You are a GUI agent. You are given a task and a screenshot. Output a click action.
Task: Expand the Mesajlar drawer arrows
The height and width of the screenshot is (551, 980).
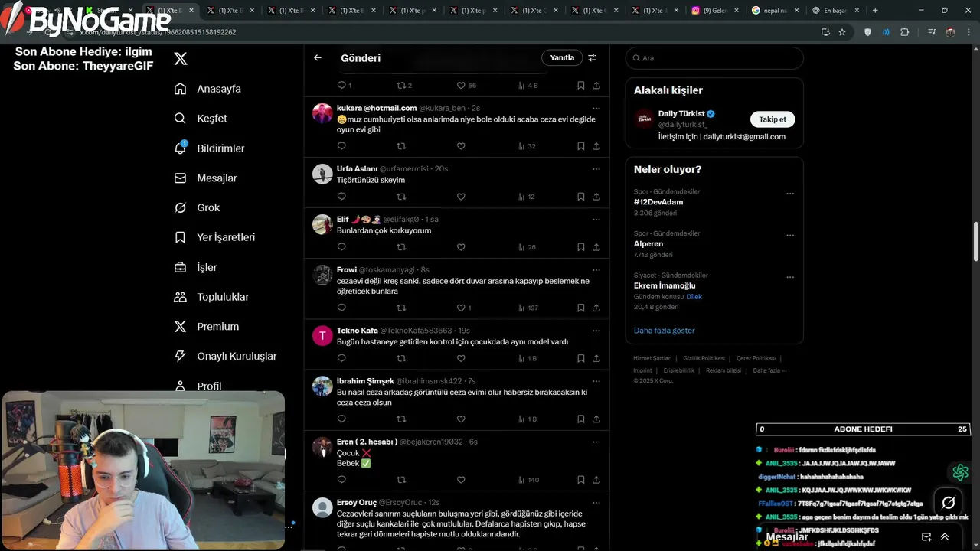945,536
